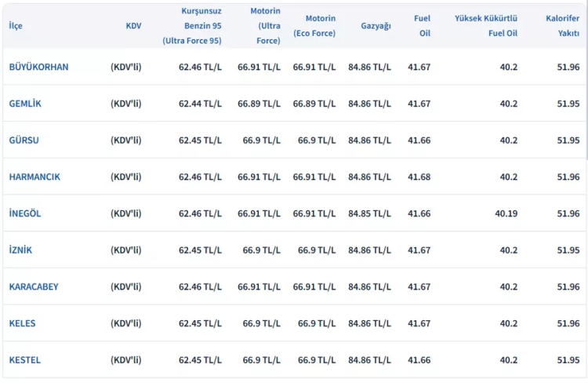The image size is (588, 383).
Task: Open the GEMLİK district link
Action: coord(25,104)
